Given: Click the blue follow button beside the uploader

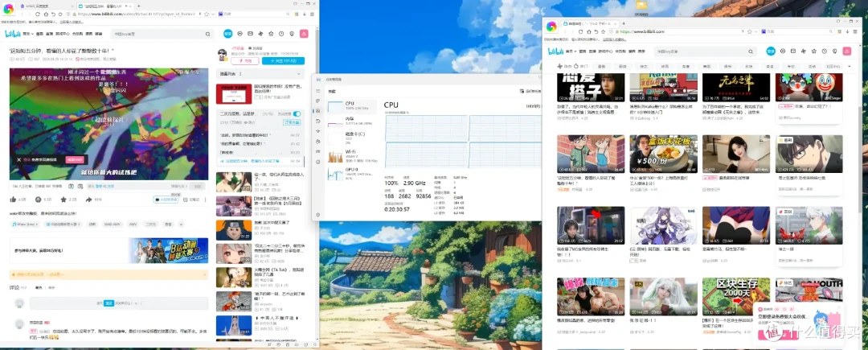Looking at the screenshot, I should pyautogui.click(x=283, y=61).
